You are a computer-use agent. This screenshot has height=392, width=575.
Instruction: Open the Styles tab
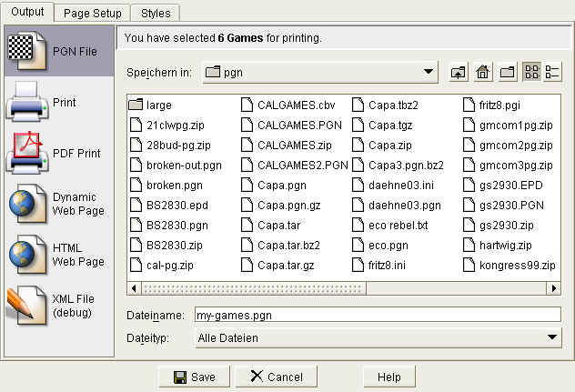click(x=156, y=13)
